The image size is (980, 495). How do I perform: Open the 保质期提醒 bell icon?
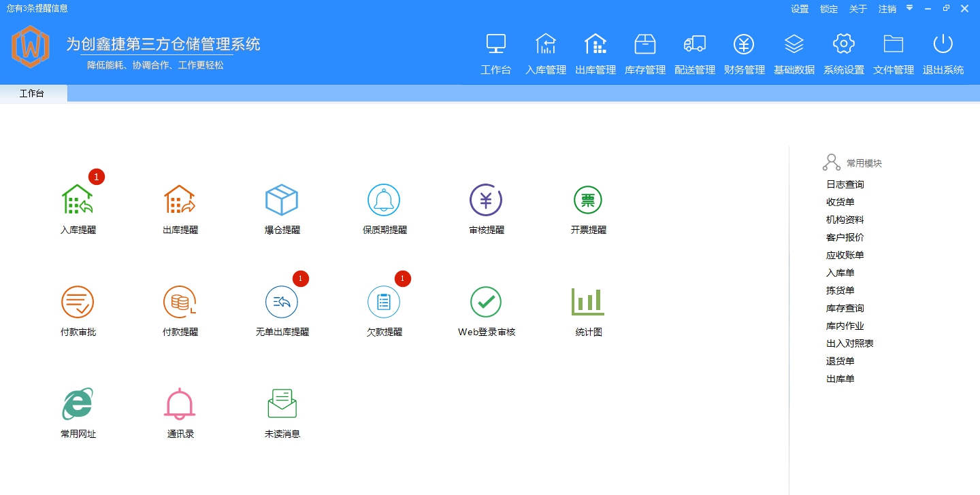(384, 200)
